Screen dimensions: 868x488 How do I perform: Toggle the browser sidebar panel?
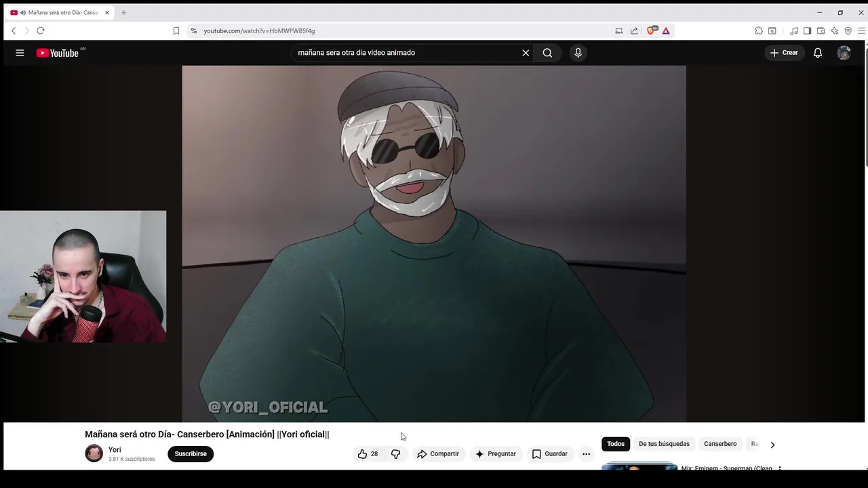click(807, 30)
